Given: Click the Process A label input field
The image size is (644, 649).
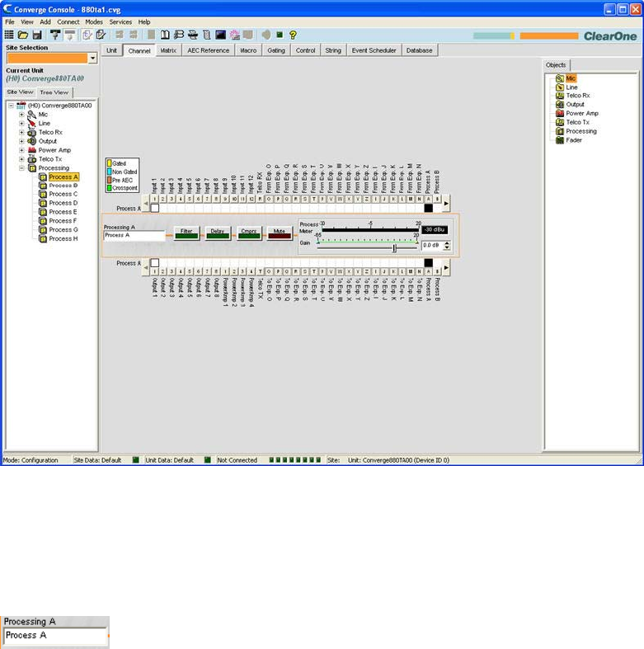Looking at the screenshot, I should click(x=134, y=236).
